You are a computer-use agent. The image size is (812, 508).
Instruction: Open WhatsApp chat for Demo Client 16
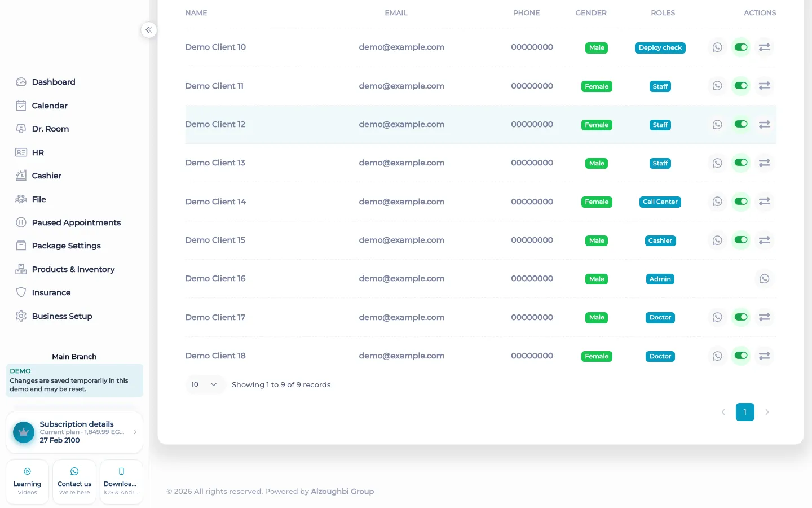[765, 279]
